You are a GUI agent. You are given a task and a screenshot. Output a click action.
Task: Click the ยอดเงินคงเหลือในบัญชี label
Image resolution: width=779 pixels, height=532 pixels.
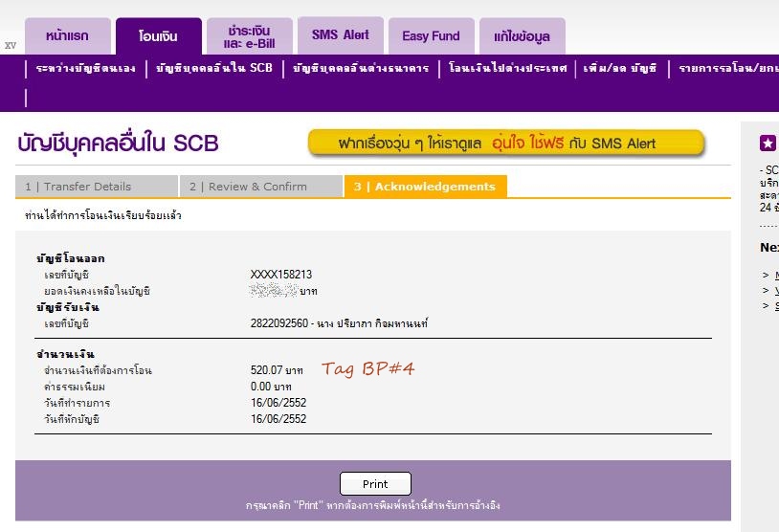coord(97,291)
